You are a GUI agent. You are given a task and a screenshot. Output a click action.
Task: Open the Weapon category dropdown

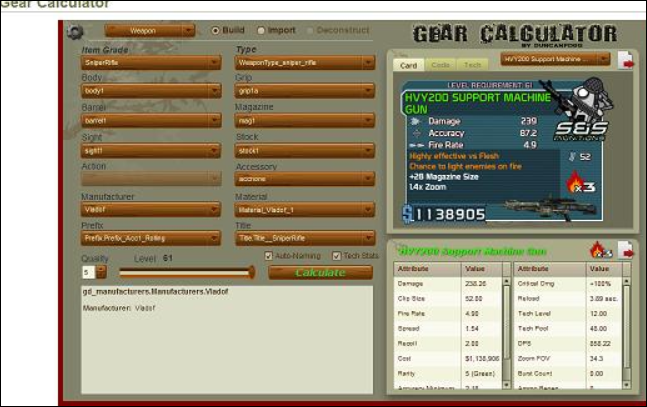pyautogui.click(x=149, y=31)
